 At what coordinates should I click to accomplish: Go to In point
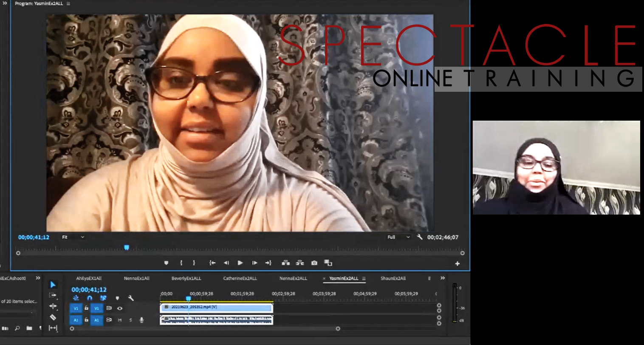[212, 263]
